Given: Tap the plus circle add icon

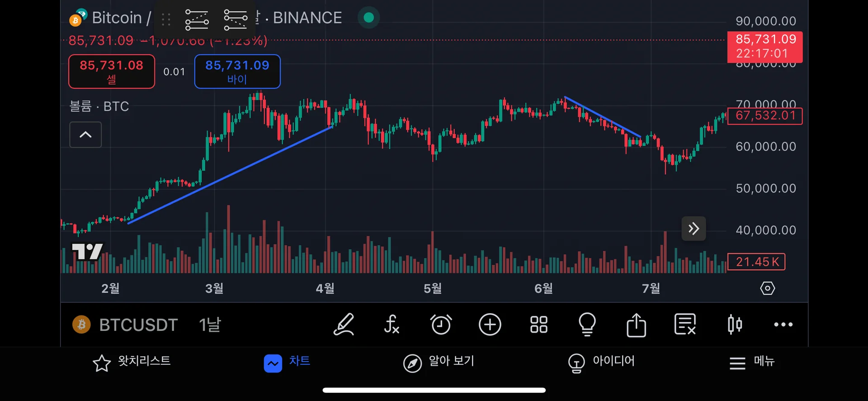Looking at the screenshot, I should tap(490, 325).
